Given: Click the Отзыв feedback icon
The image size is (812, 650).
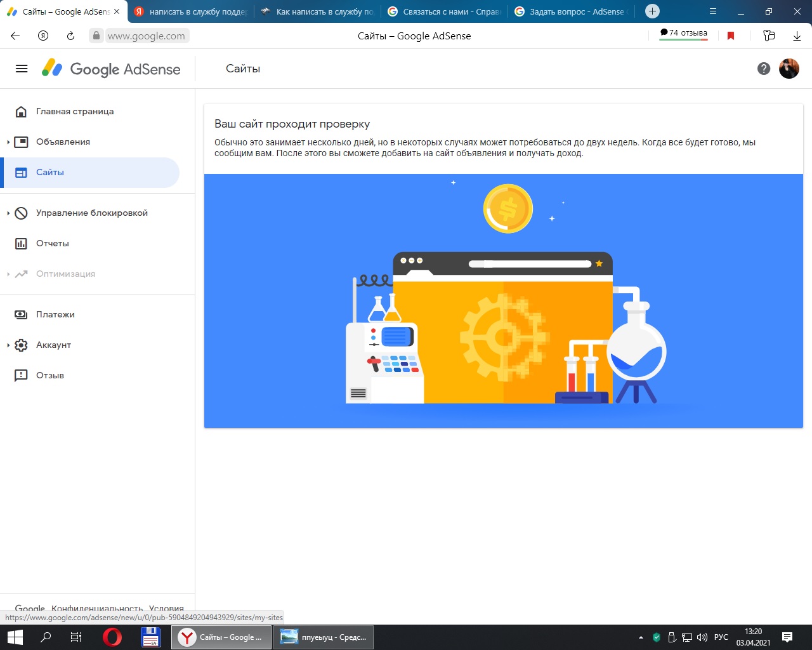Looking at the screenshot, I should pos(21,376).
